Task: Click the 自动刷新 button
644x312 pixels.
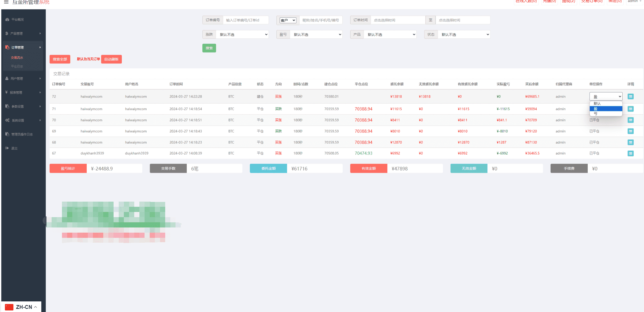Action: (x=111, y=59)
